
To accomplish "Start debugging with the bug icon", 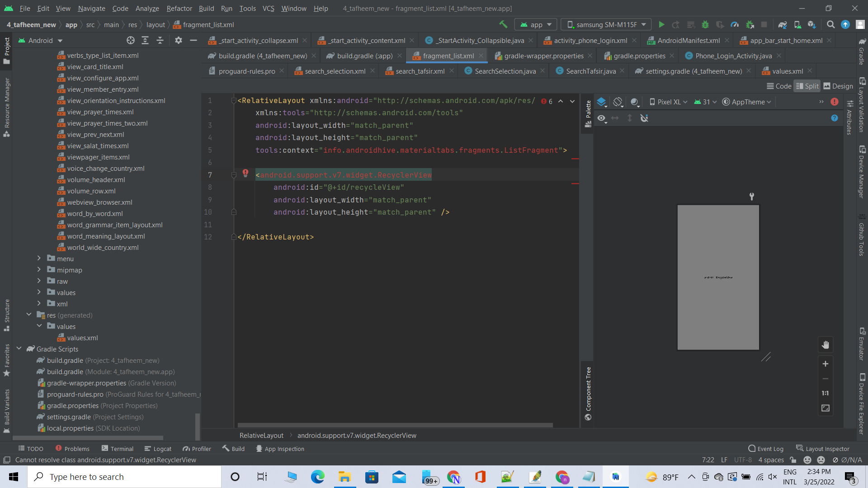I will coord(705,24).
